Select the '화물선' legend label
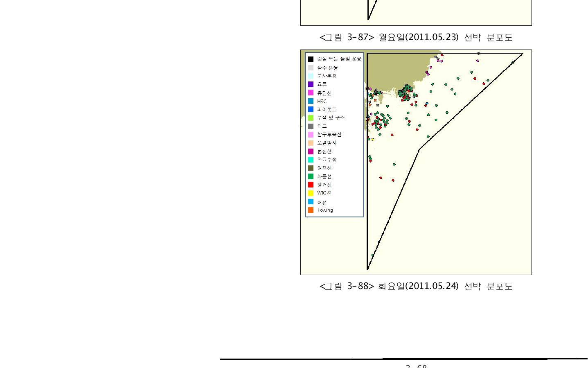 tap(324, 176)
